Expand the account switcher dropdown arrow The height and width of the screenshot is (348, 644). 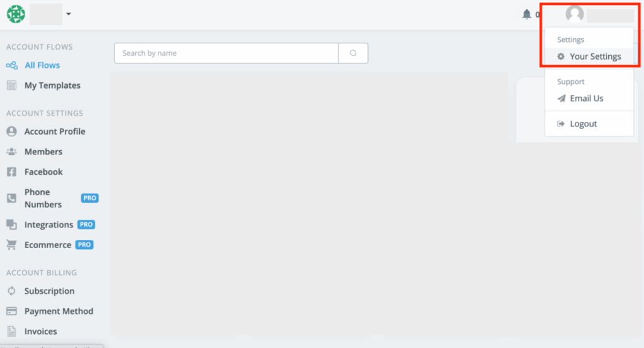point(68,14)
